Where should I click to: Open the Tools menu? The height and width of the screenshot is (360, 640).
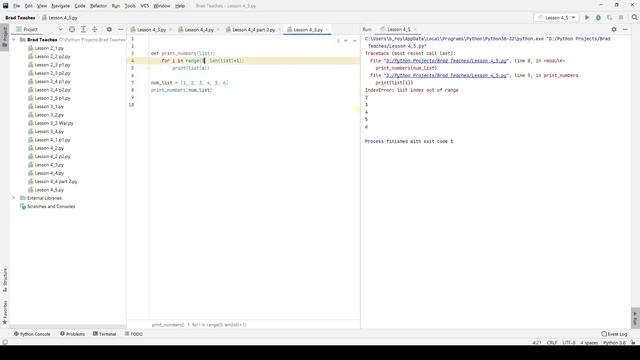(x=130, y=6)
